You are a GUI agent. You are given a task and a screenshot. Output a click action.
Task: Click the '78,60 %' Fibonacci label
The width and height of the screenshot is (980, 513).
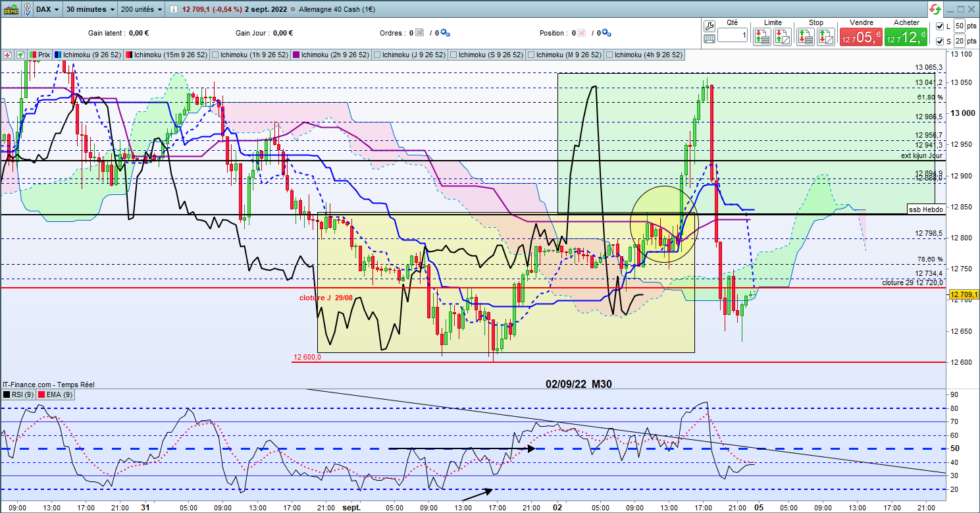930,259
